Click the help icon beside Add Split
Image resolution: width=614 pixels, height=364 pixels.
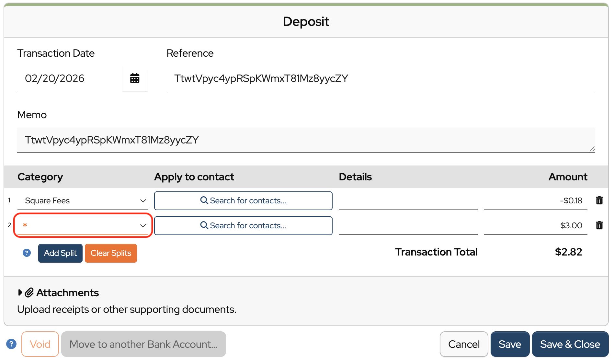pyautogui.click(x=27, y=253)
